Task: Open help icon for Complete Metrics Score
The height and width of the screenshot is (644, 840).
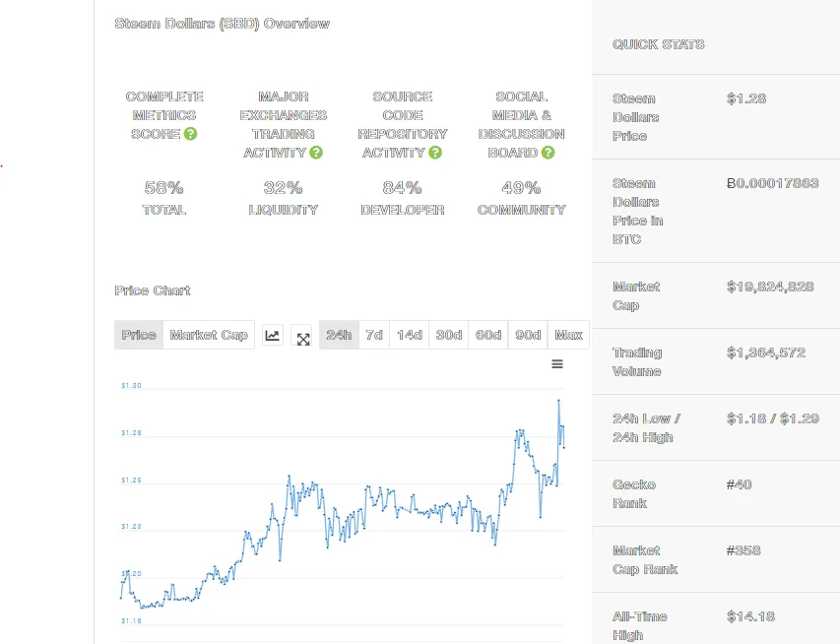Action: click(190, 134)
